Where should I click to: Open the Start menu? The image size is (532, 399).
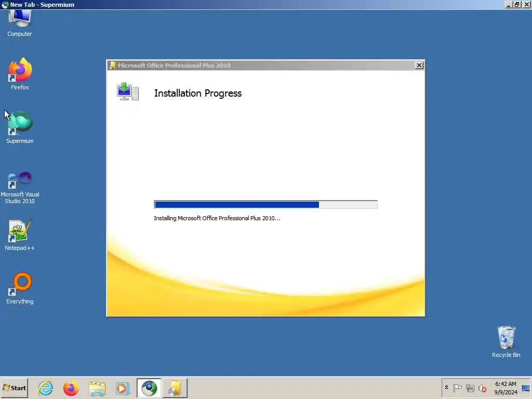pos(14,388)
